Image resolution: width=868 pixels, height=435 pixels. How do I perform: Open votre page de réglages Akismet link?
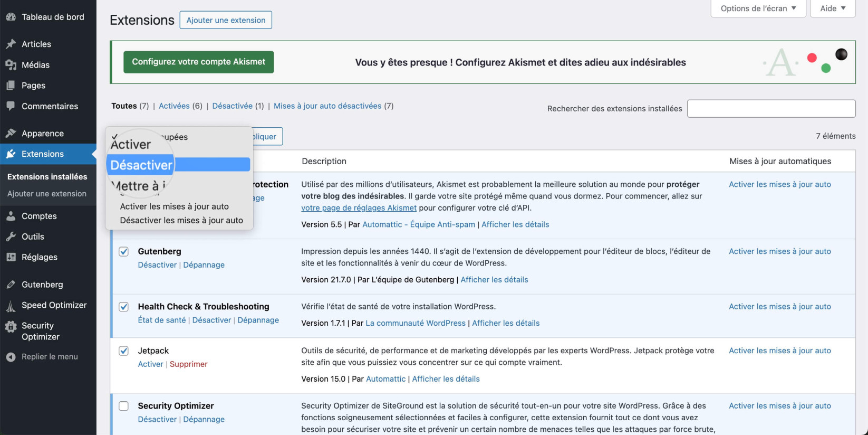pyautogui.click(x=359, y=208)
